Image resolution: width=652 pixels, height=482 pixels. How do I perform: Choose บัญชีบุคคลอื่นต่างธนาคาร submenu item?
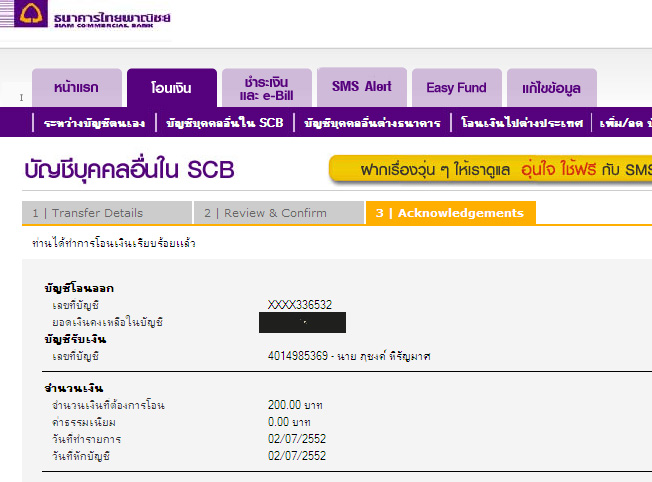pos(372,123)
